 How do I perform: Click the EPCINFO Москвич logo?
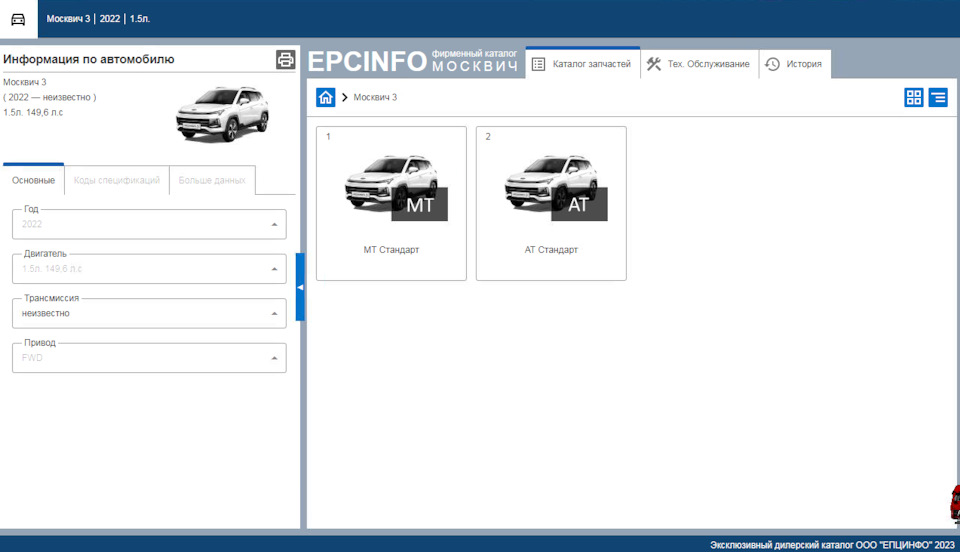[x=413, y=62]
